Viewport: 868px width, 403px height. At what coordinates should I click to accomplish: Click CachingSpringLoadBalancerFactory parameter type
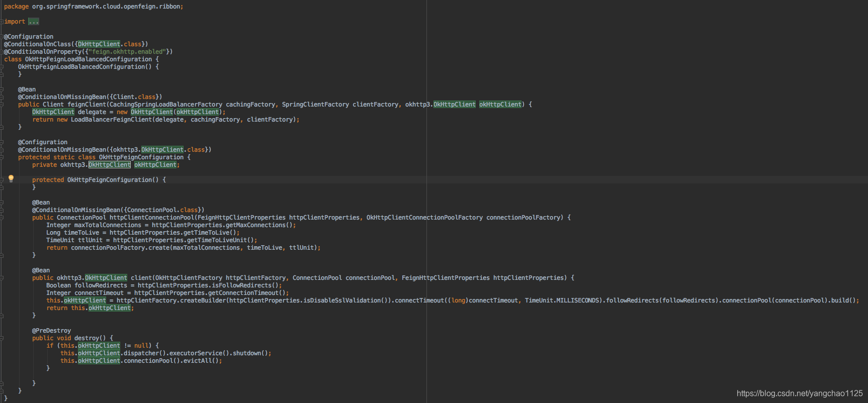tap(166, 105)
